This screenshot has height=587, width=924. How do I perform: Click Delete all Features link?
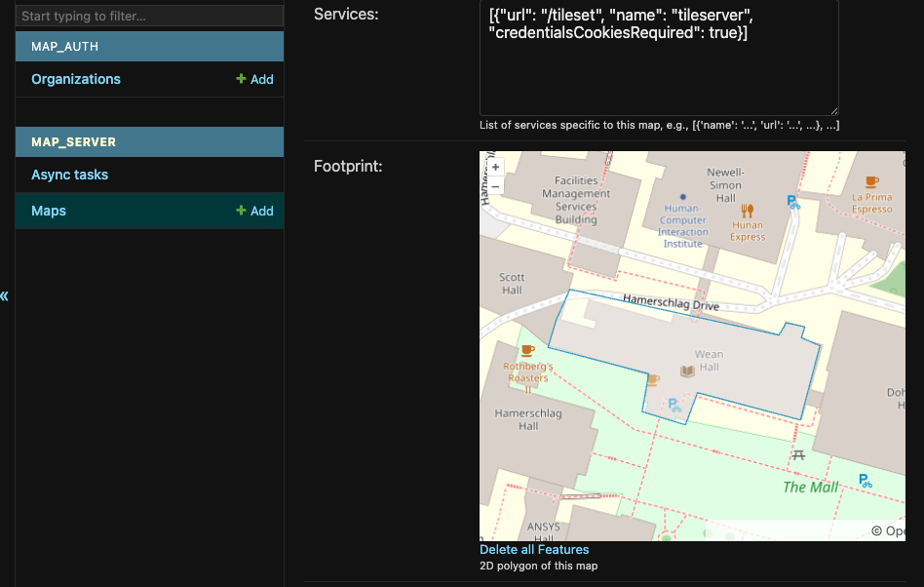pyautogui.click(x=534, y=549)
